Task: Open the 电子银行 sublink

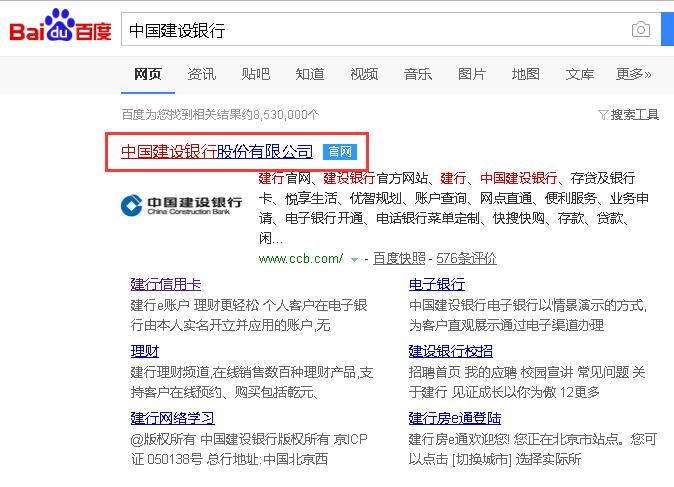Action: click(x=437, y=284)
